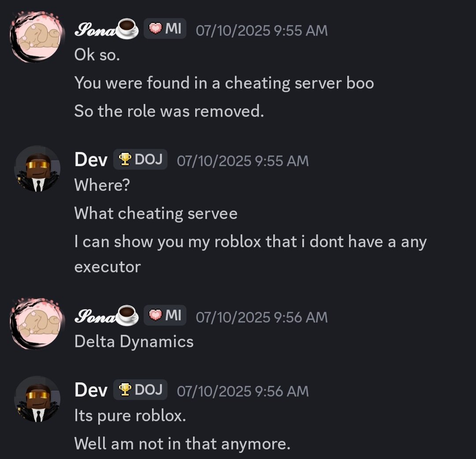Click the pink heart icon in the first MI tag
This screenshot has height=459, width=476.
pyautogui.click(x=156, y=30)
